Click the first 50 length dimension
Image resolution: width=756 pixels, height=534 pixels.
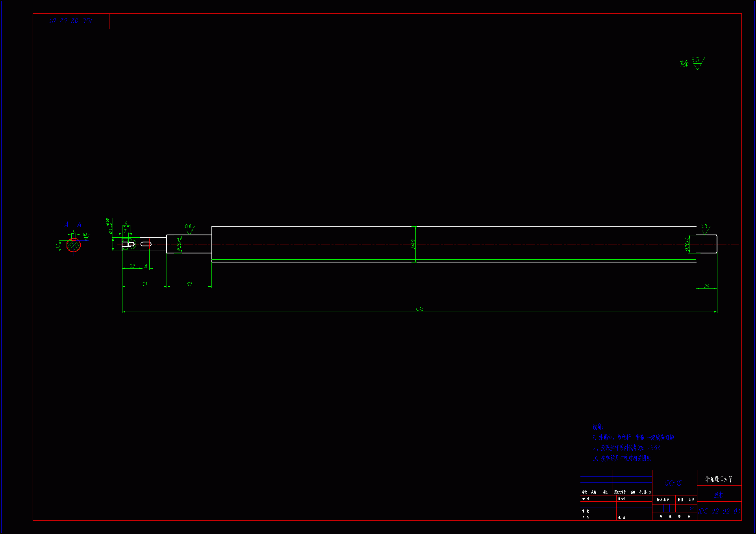click(x=145, y=284)
